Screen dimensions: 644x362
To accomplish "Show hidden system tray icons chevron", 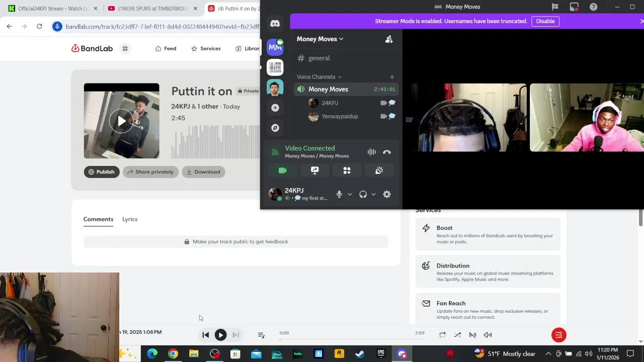I will (x=548, y=354).
